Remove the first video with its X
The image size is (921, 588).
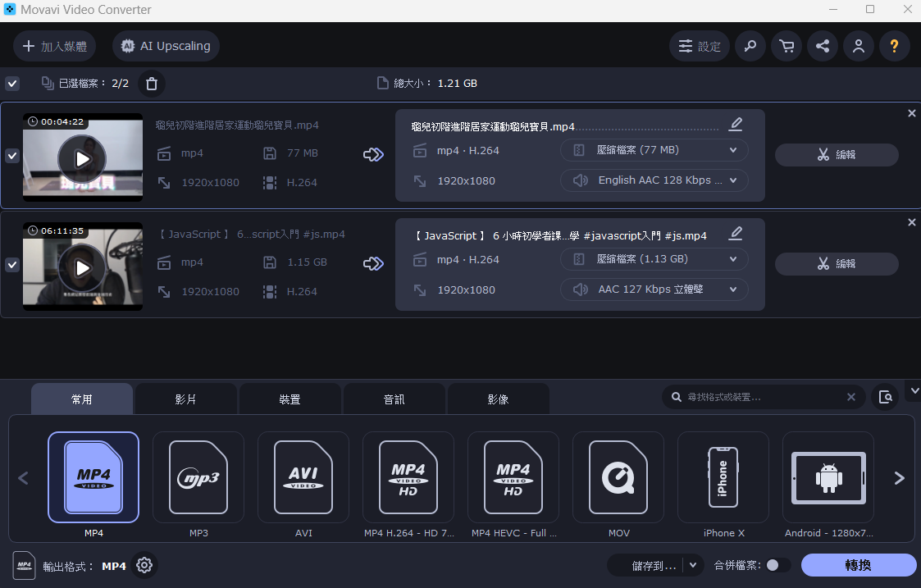coord(912,113)
